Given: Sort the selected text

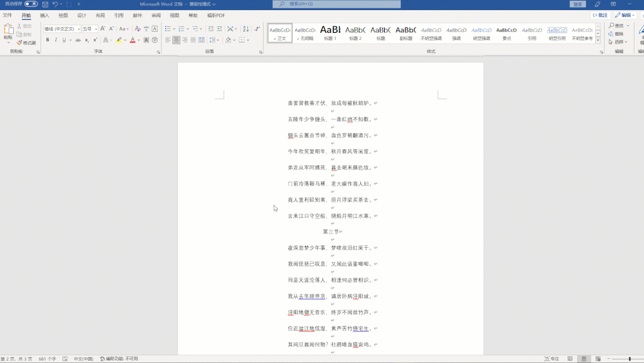Looking at the screenshot, I should point(246,29).
